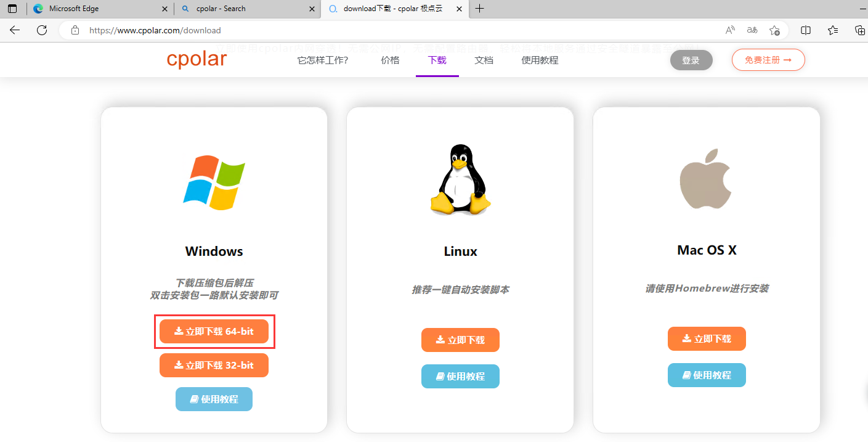Open Split screen icon in toolbar

tap(805, 30)
